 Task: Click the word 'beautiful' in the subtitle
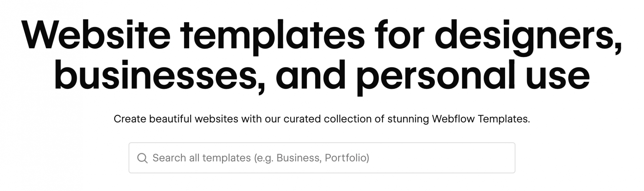pyautogui.click(x=172, y=119)
